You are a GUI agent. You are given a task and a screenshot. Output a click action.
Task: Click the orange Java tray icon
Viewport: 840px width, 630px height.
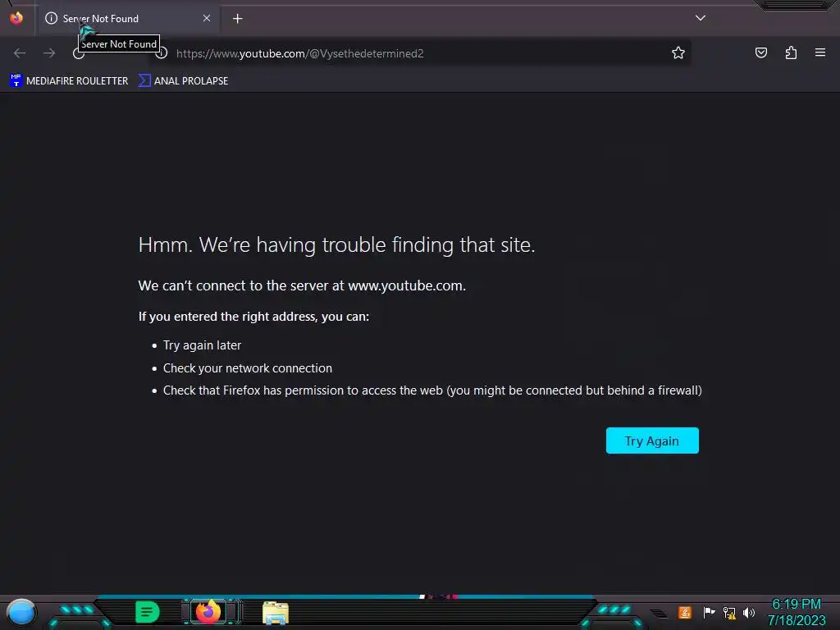(x=685, y=612)
